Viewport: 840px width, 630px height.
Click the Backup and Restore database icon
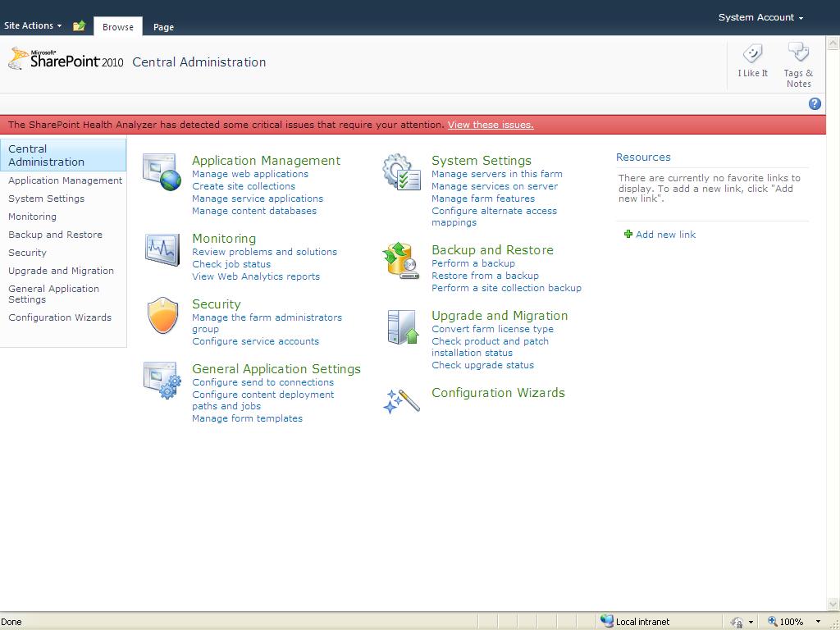[402, 259]
